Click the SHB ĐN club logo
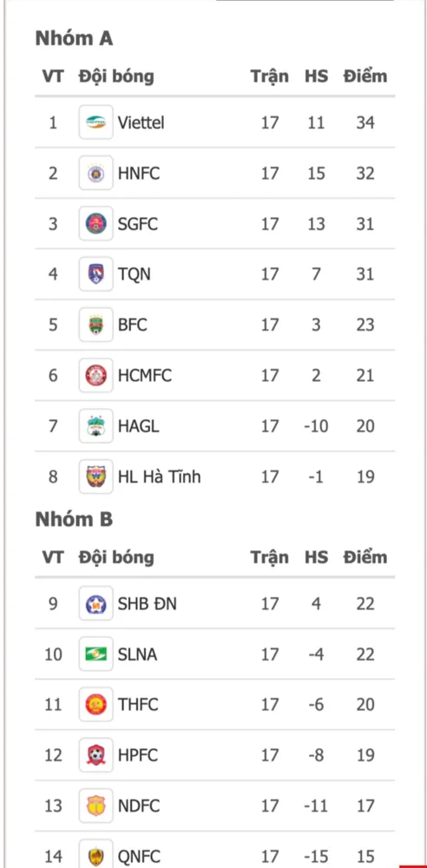Viewport: 427px width, 868px height. pyautogui.click(x=95, y=603)
